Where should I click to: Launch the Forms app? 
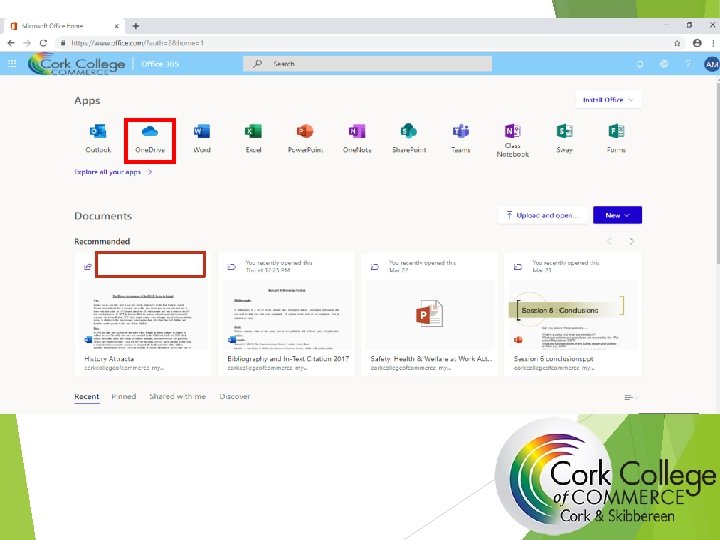pos(616,138)
